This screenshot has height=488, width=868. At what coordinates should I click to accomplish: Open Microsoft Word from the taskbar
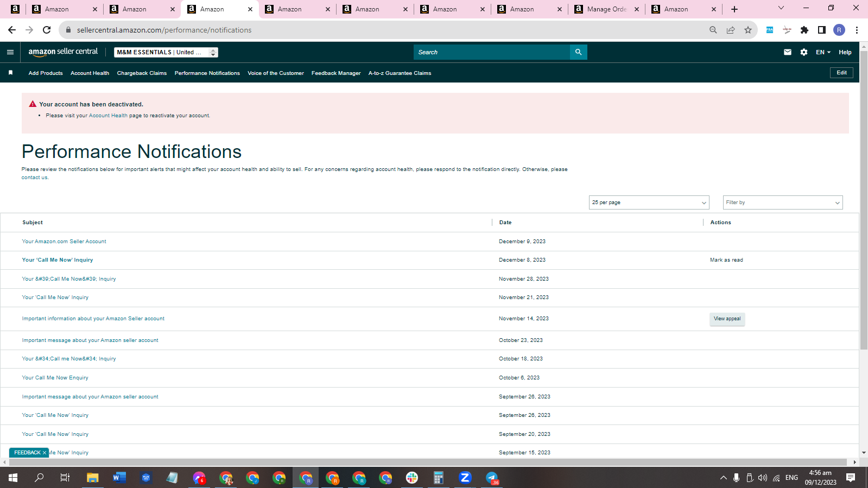pos(119,478)
